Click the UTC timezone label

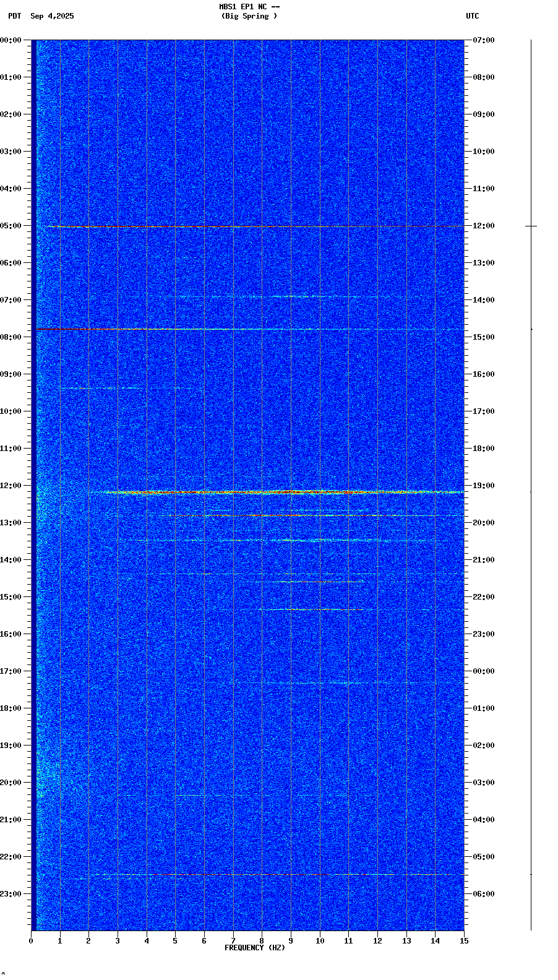point(473,16)
